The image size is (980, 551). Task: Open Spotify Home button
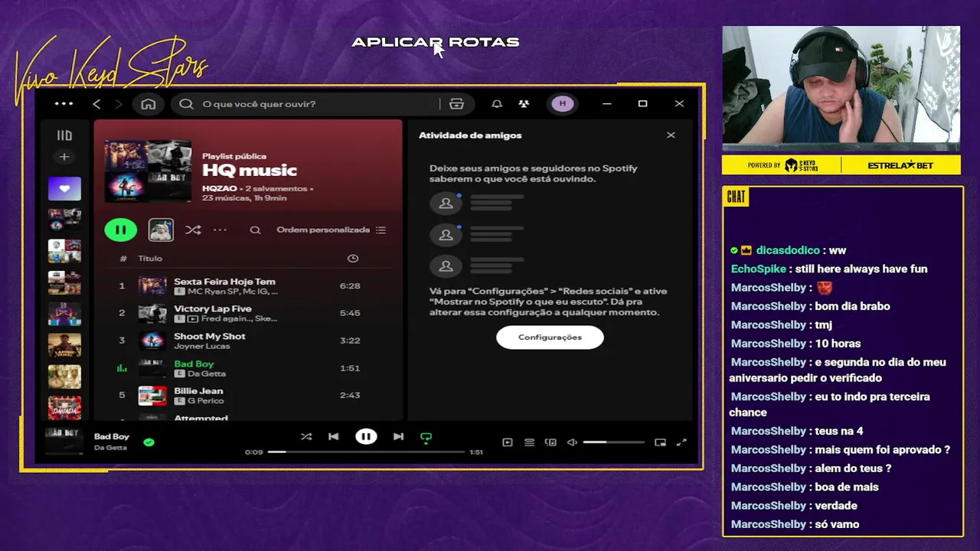tap(149, 104)
